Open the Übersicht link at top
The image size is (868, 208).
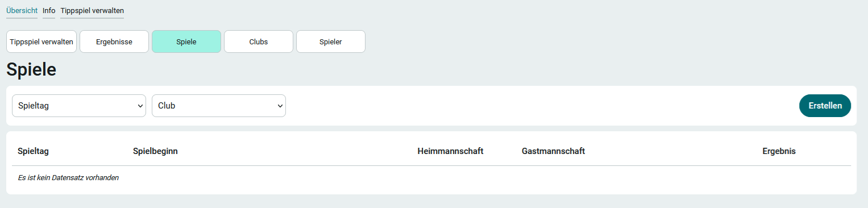click(x=22, y=10)
